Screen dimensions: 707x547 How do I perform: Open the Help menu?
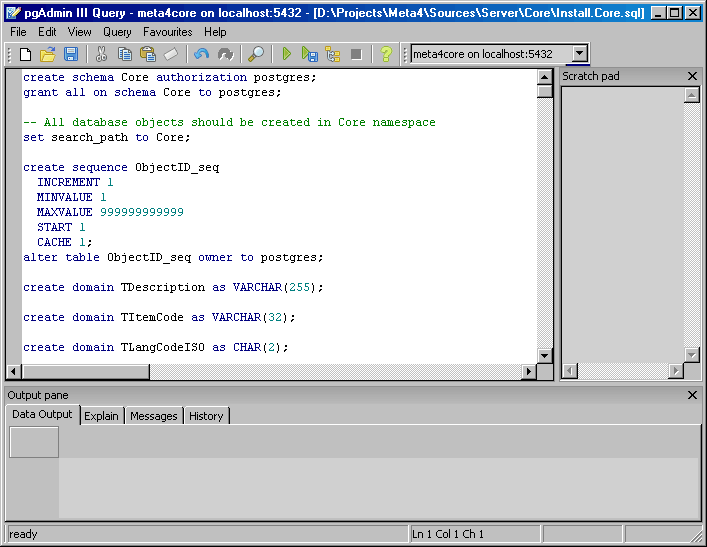point(215,32)
